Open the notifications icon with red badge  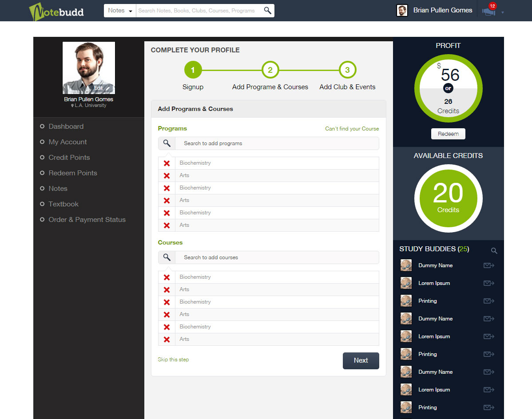point(489,11)
